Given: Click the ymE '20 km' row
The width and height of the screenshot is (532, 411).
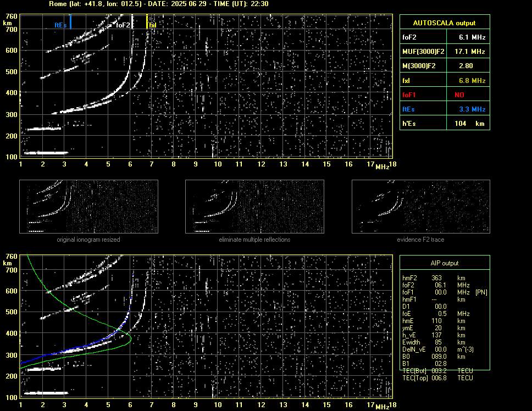Looking at the screenshot, I should pos(433,328).
